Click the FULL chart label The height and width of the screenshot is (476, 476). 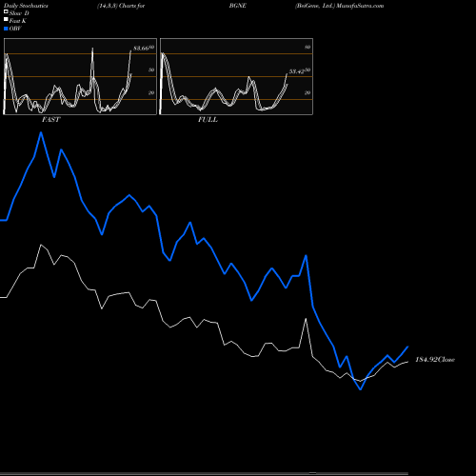208,120
